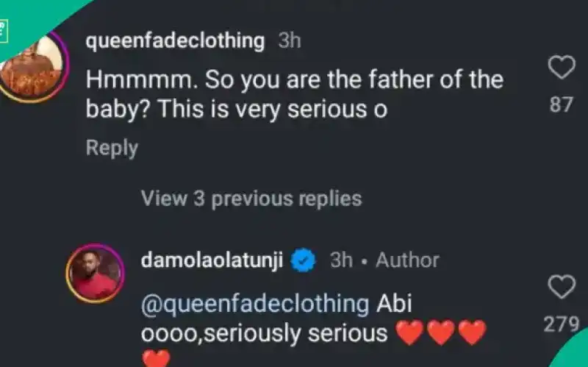Open queenfadeclothing's profile picture
588x367 pixels.
29,66
